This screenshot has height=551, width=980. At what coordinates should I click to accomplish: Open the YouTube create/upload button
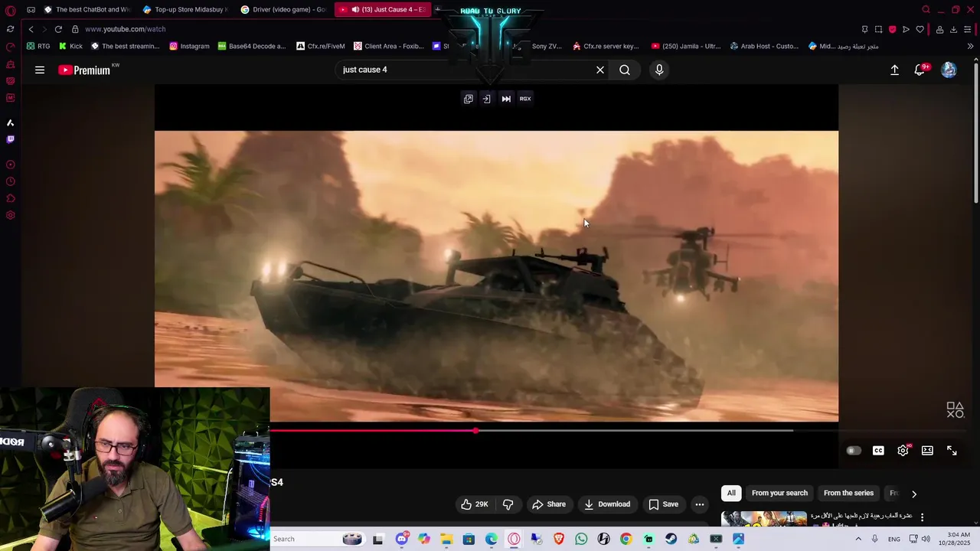click(x=894, y=70)
